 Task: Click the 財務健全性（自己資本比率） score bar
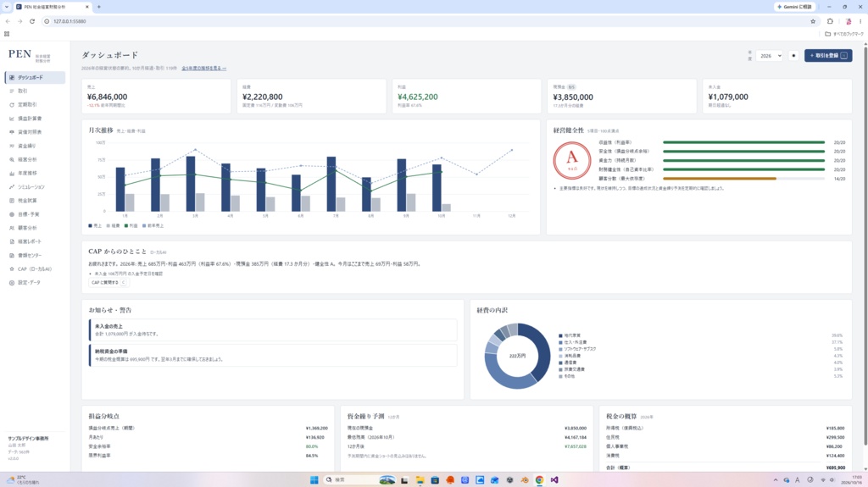(x=744, y=169)
